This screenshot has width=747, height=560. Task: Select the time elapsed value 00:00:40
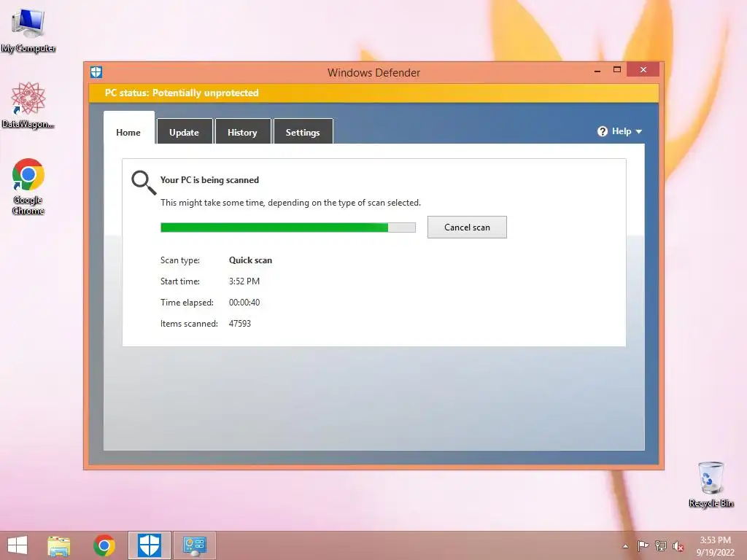tap(244, 303)
